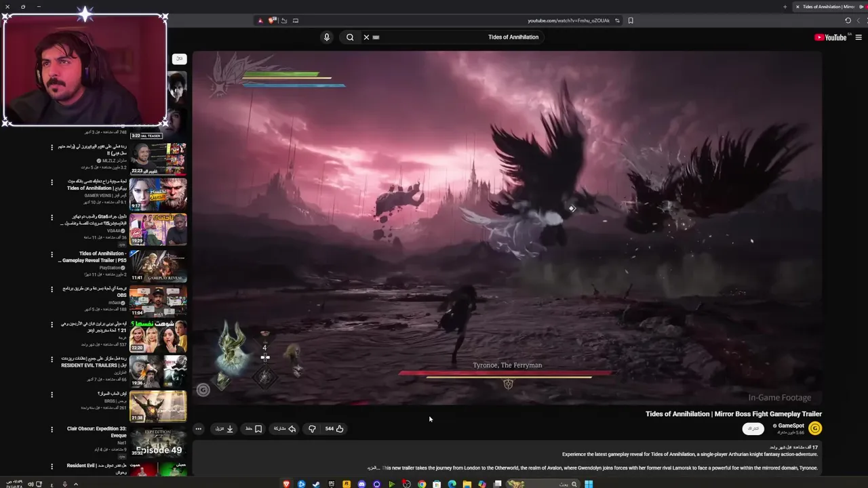
Task: Open options menu for OBS video row
Action: coord(52,289)
